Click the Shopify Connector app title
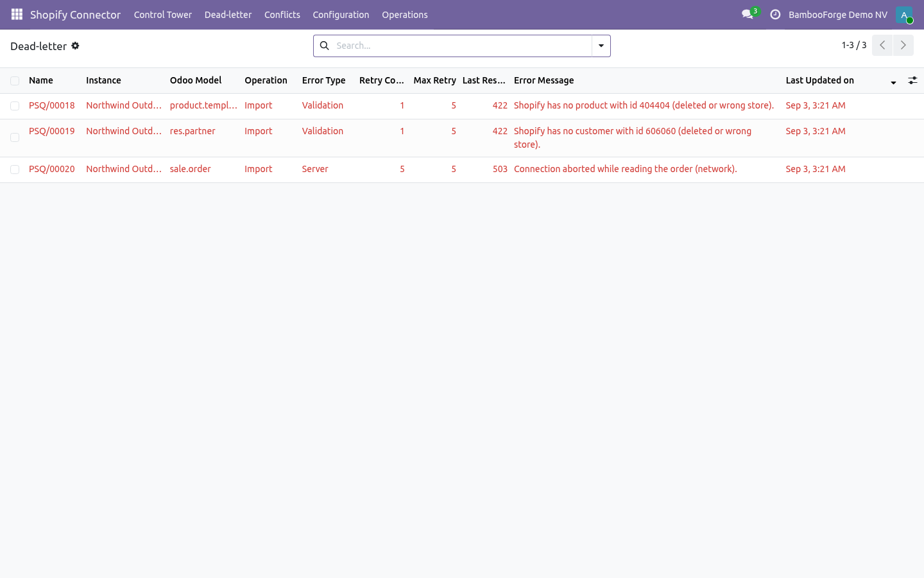 75,15
